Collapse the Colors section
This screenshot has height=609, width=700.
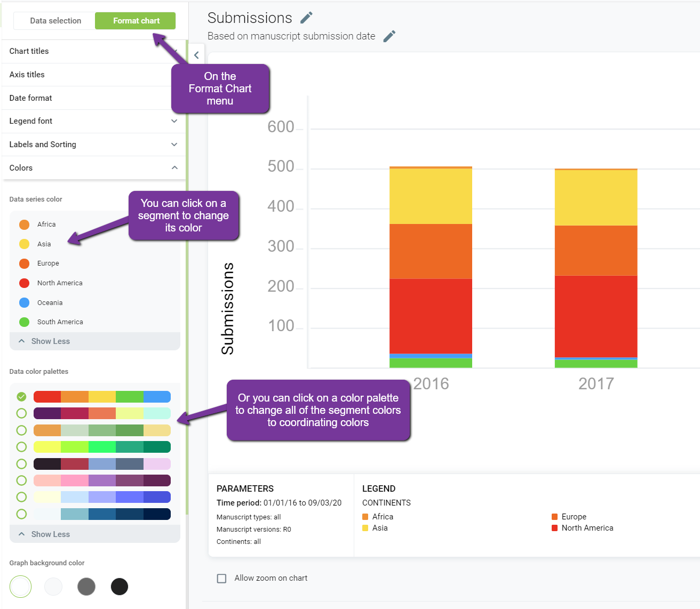(174, 168)
